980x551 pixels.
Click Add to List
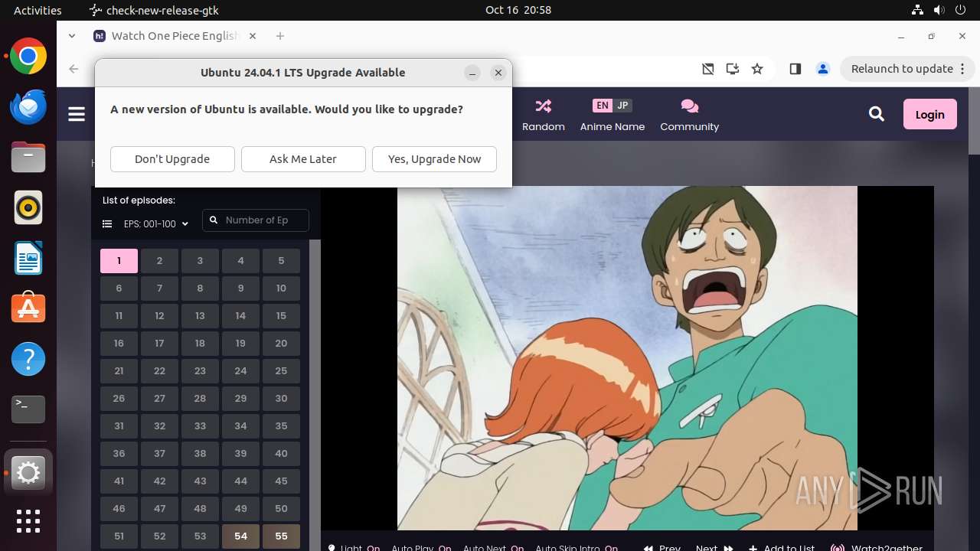click(782, 548)
